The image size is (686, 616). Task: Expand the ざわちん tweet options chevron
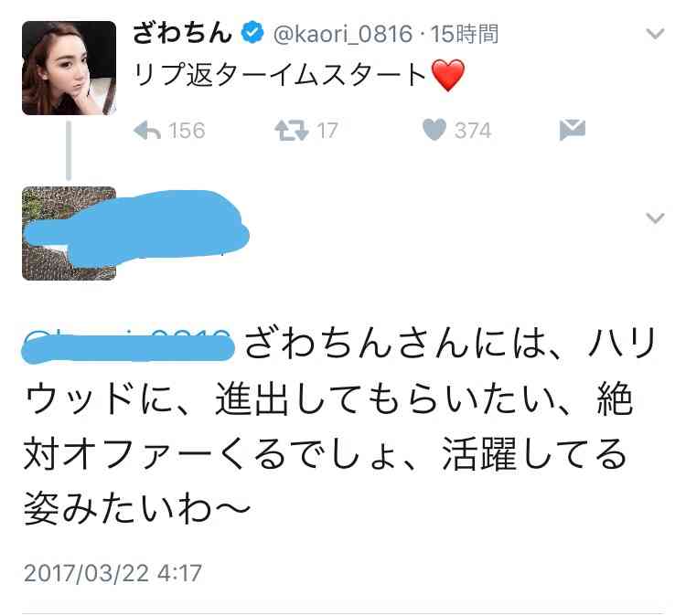pos(655,33)
